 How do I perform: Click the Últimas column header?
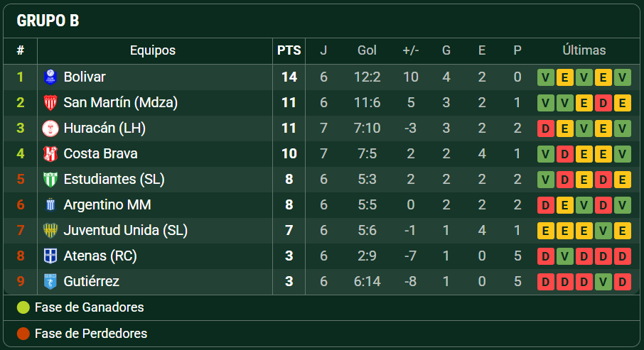pyautogui.click(x=584, y=50)
